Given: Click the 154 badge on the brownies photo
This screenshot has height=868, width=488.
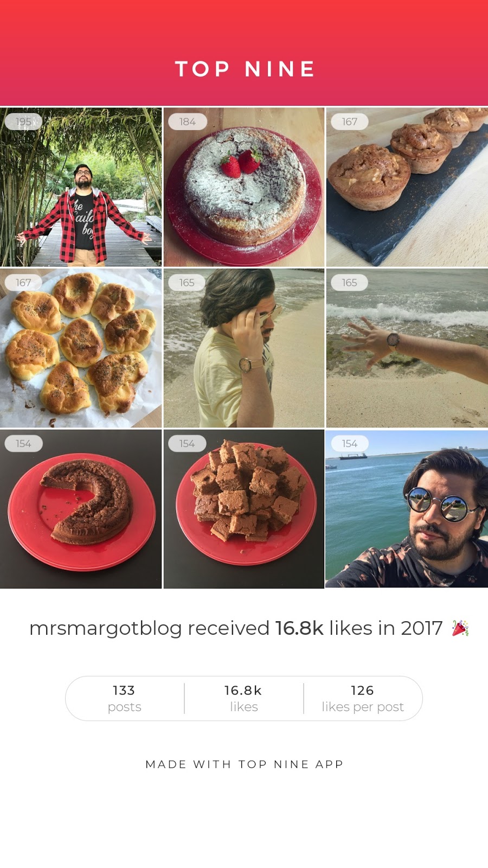Looking at the screenshot, I should (x=187, y=444).
